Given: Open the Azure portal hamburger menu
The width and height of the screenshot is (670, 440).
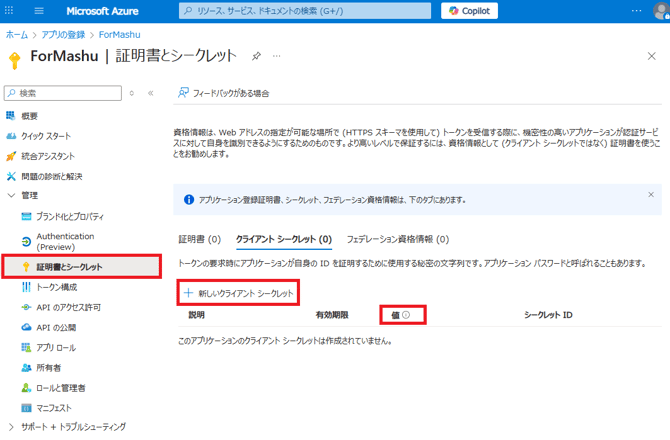Looking at the screenshot, I should point(39,11).
